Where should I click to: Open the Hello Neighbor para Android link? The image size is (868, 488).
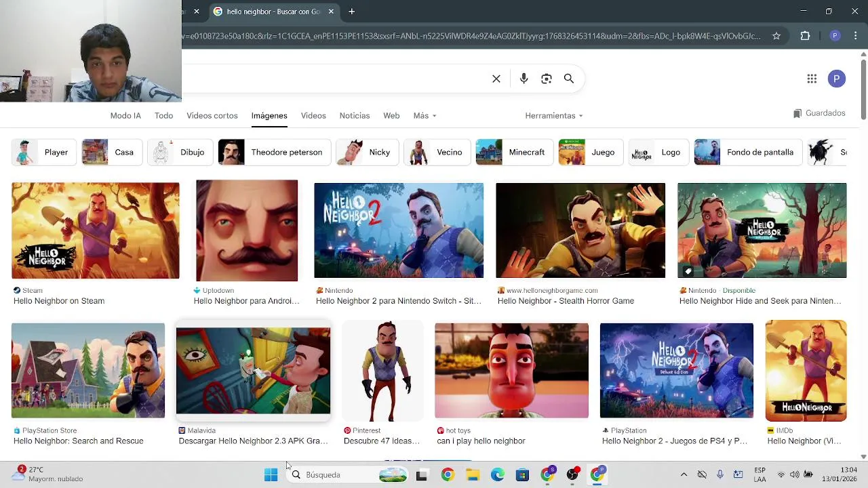click(x=246, y=301)
